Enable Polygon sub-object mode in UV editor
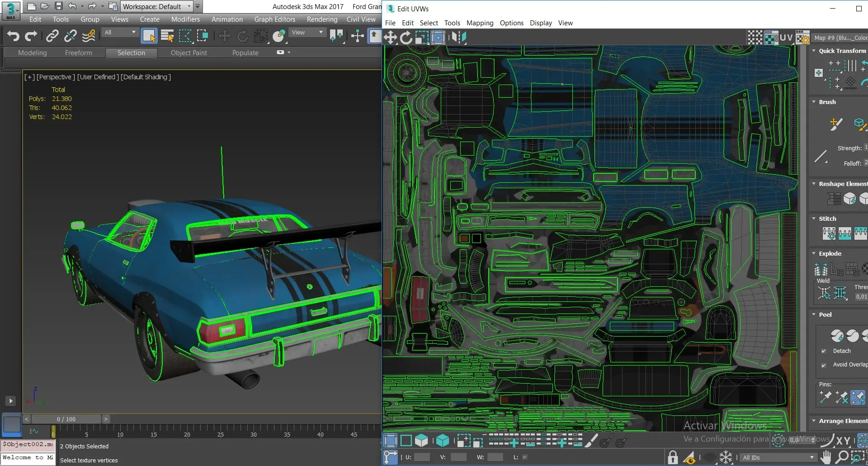The width and height of the screenshot is (868, 466). [421, 440]
